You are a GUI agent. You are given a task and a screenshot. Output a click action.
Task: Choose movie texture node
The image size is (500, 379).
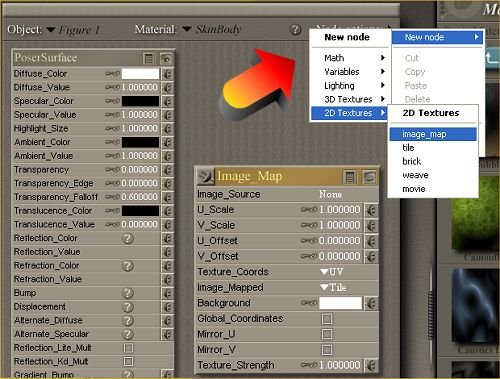pyautogui.click(x=433, y=189)
